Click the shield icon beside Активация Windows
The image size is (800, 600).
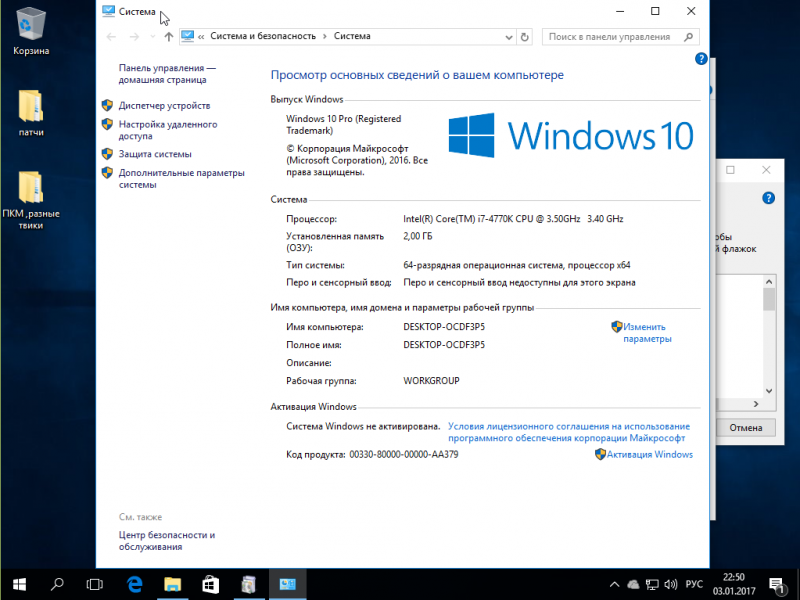click(601, 454)
